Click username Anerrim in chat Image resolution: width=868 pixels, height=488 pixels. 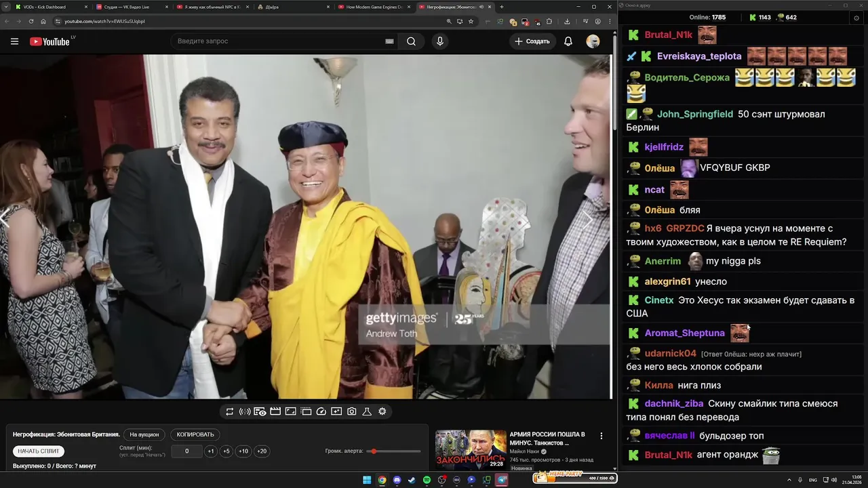pyautogui.click(x=663, y=261)
